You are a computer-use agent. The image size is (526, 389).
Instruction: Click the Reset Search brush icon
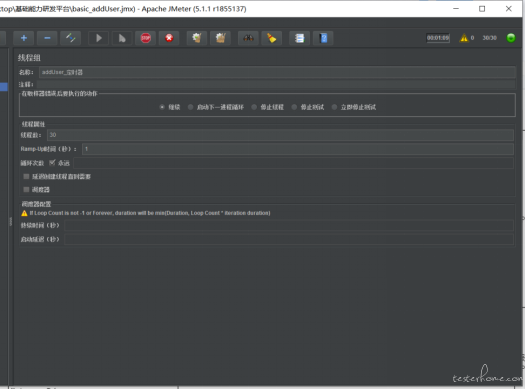pyautogui.click(x=272, y=38)
